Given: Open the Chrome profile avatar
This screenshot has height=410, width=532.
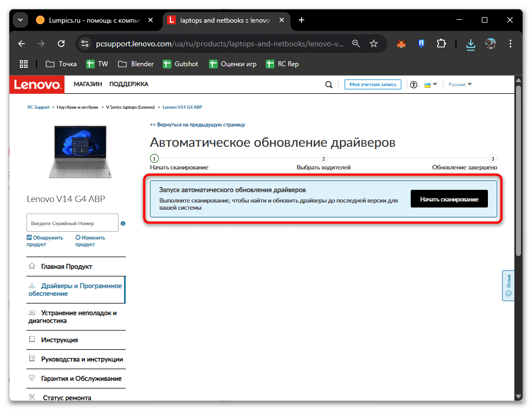Looking at the screenshot, I should (x=490, y=44).
